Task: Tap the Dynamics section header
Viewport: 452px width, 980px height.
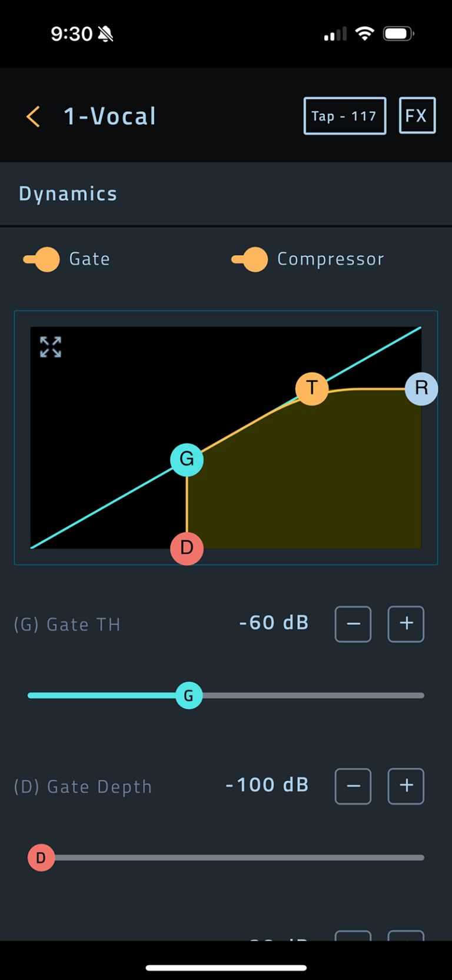Action: pyautogui.click(x=68, y=194)
